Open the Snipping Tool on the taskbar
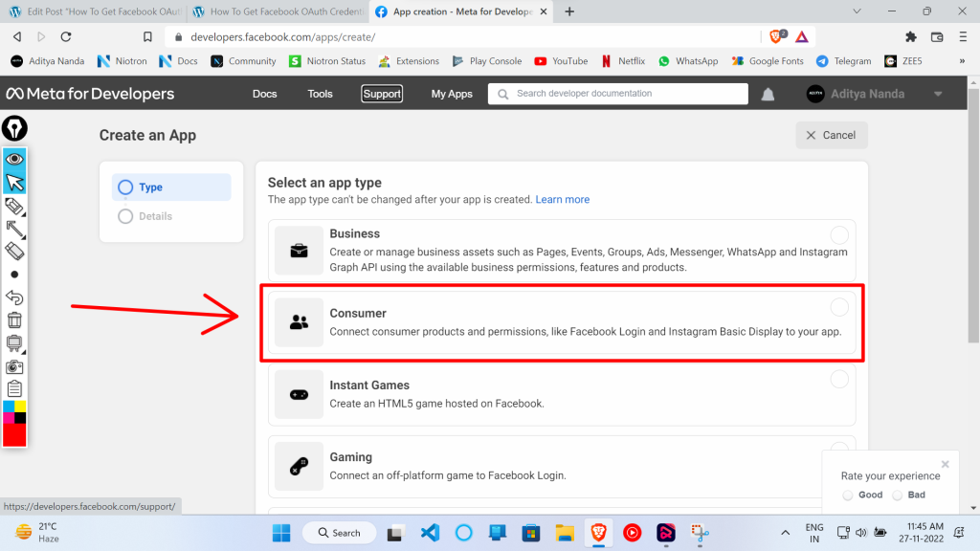980x551 pixels. click(700, 533)
